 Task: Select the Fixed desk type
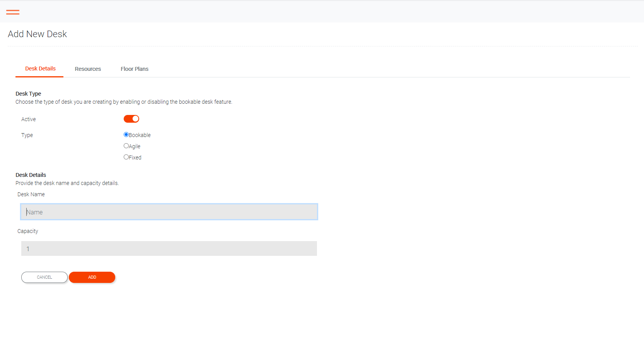[x=126, y=157]
